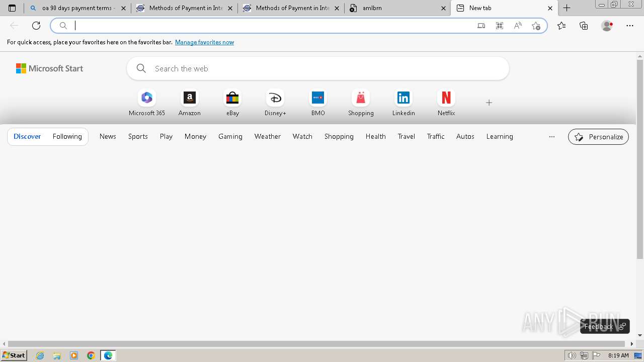Open the Microsoft 365 shortcut
644x362 pixels.
click(147, 103)
